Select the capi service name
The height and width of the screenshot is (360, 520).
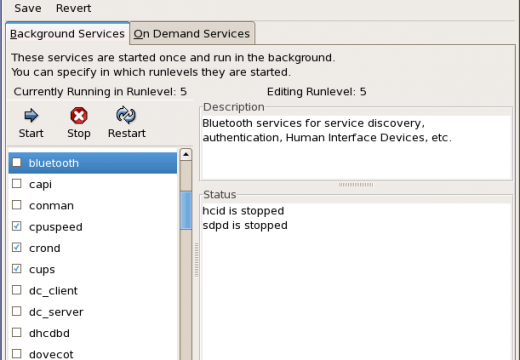40,185
